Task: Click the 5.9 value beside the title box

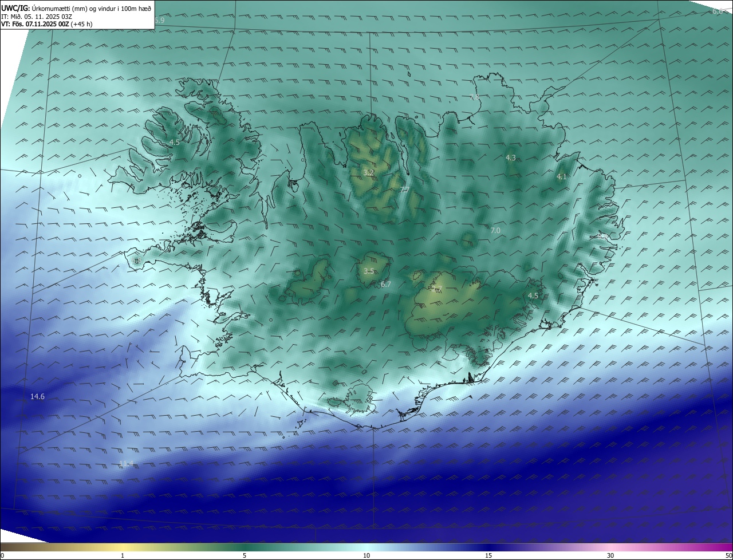Action: [x=160, y=20]
